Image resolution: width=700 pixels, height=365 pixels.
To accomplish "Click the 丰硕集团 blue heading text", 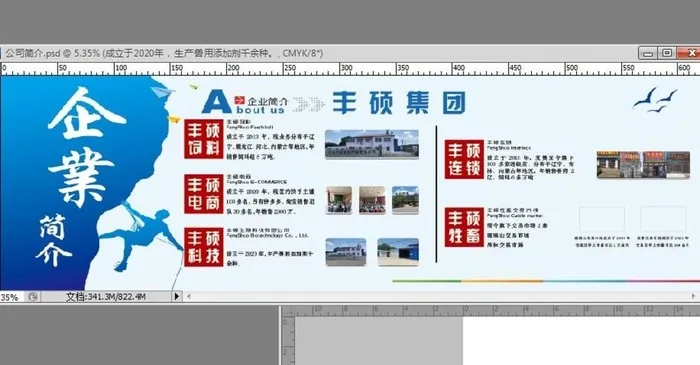I will 399,103.
